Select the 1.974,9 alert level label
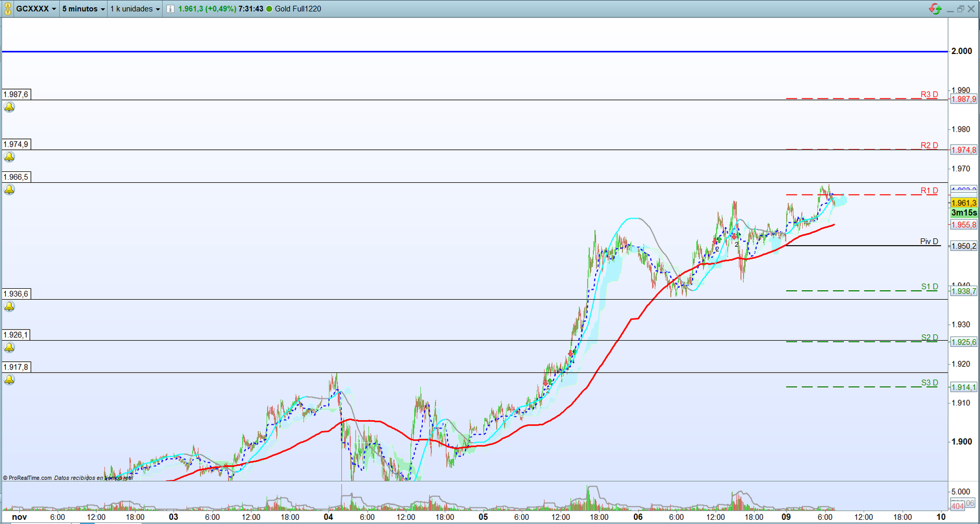Image resolution: width=980 pixels, height=524 pixels. (x=16, y=144)
